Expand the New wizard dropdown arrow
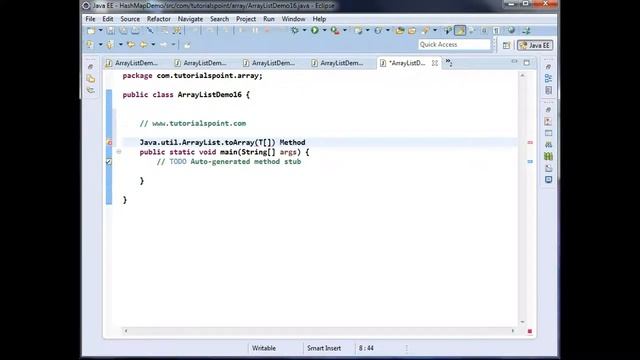This screenshot has width=640, height=360. coord(100,31)
